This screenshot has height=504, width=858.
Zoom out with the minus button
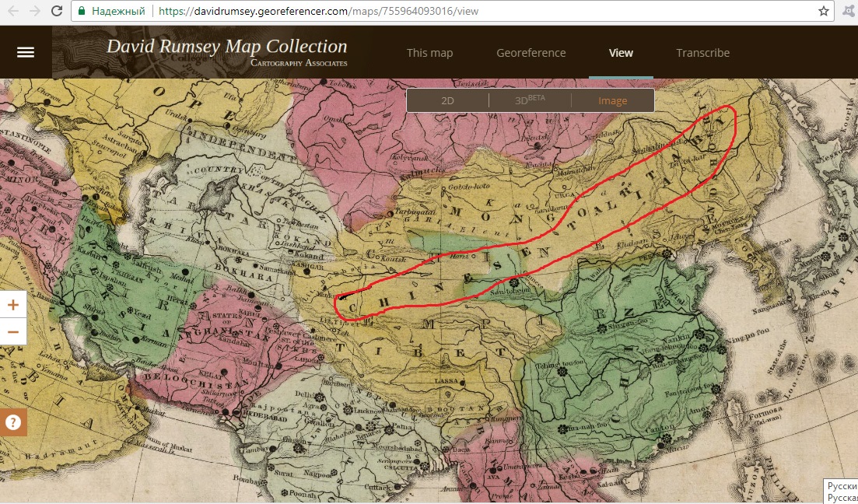[13, 331]
